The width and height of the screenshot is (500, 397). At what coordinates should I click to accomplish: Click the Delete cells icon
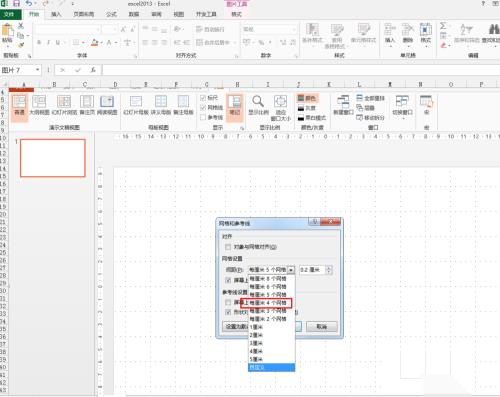coord(408,29)
